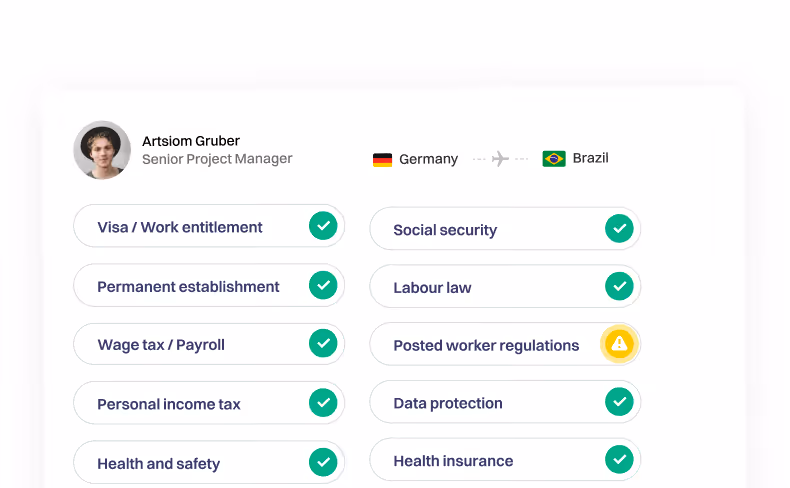Image resolution: width=790 pixels, height=488 pixels.
Task: Click the airplane icon between countries
Action: [x=500, y=158]
